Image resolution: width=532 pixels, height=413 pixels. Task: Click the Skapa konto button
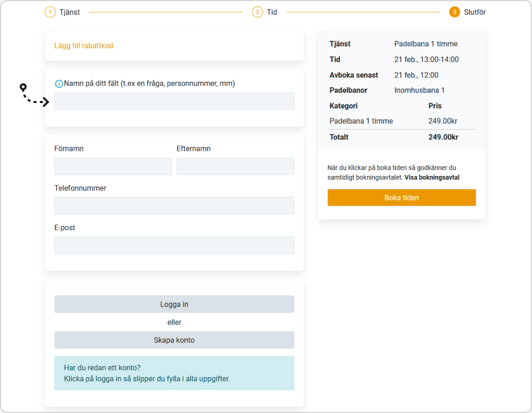(174, 340)
